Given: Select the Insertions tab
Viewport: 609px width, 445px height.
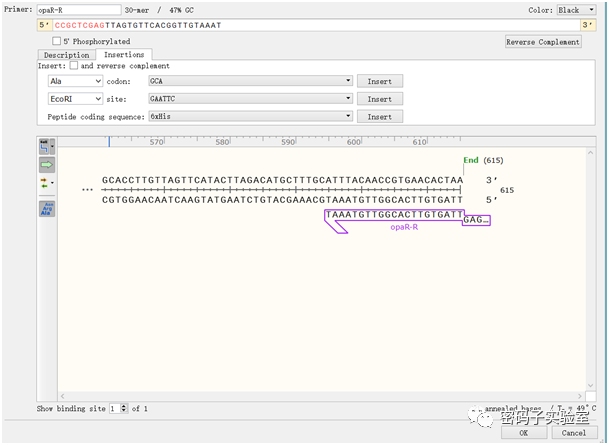Looking at the screenshot, I should click(124, 54).
